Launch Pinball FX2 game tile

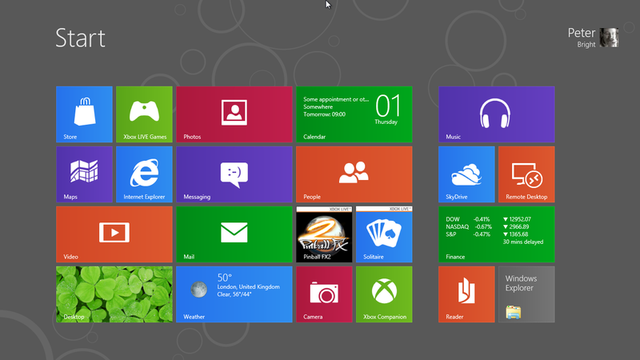pyautogui.click(x=324, y=234)
